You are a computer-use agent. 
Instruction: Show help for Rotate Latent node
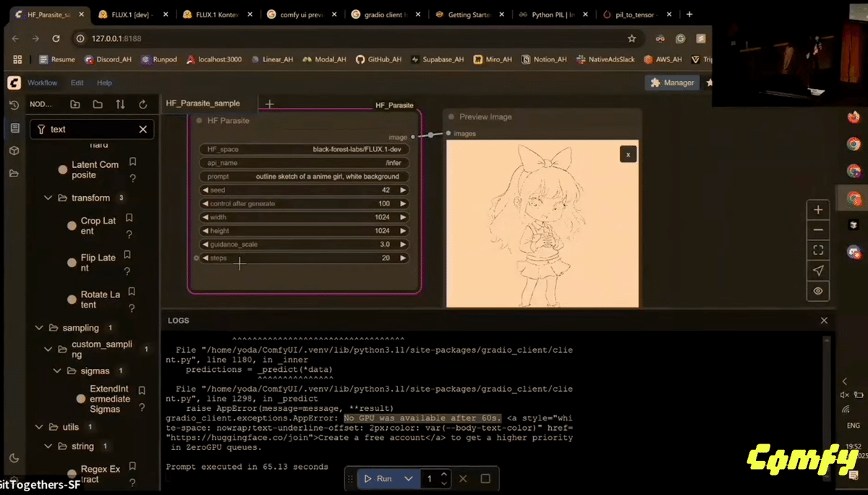pos(132,308)
